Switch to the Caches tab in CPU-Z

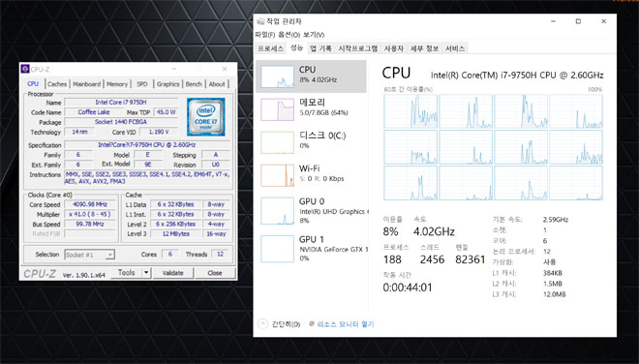tap(57, 84)
